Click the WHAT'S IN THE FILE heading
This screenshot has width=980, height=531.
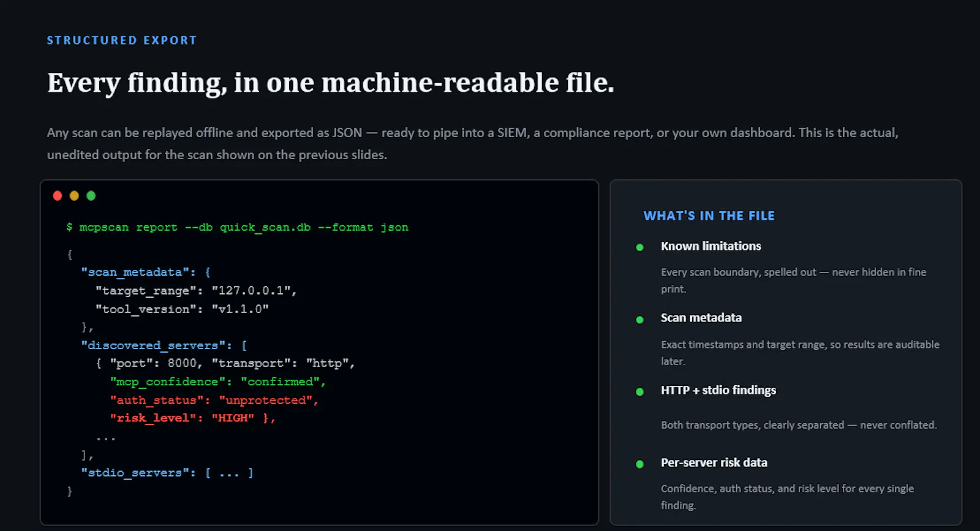(x=709, y=216)
